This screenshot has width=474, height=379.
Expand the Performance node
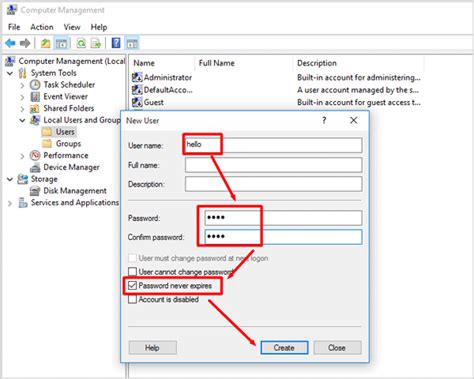coord(22,156)
